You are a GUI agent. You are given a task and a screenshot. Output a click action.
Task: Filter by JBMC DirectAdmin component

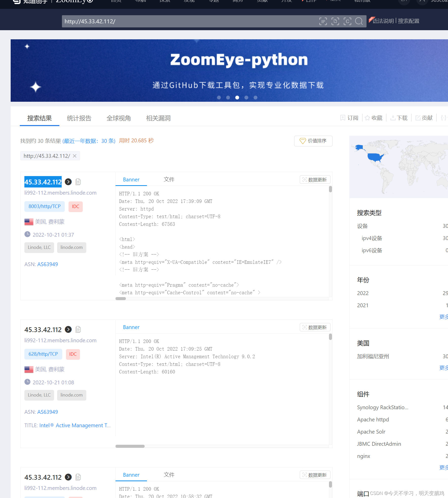[379, 444]
